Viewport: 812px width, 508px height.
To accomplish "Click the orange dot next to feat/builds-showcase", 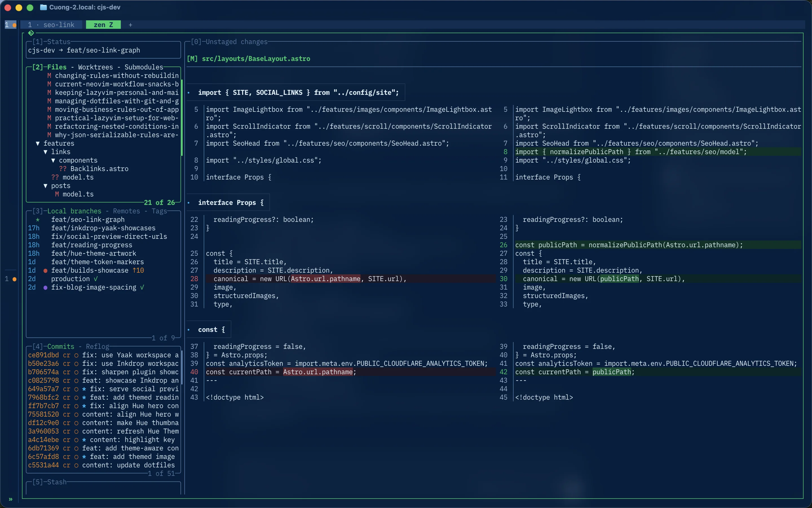I will pos(45,271).
